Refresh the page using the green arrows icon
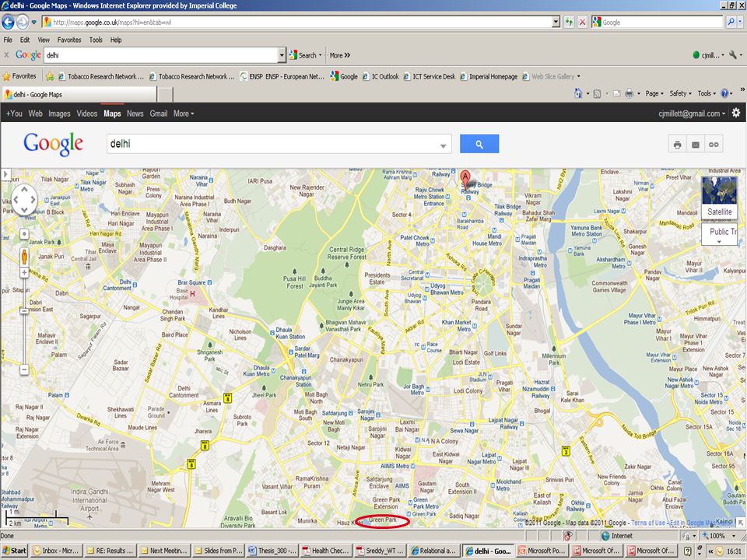 569,22
